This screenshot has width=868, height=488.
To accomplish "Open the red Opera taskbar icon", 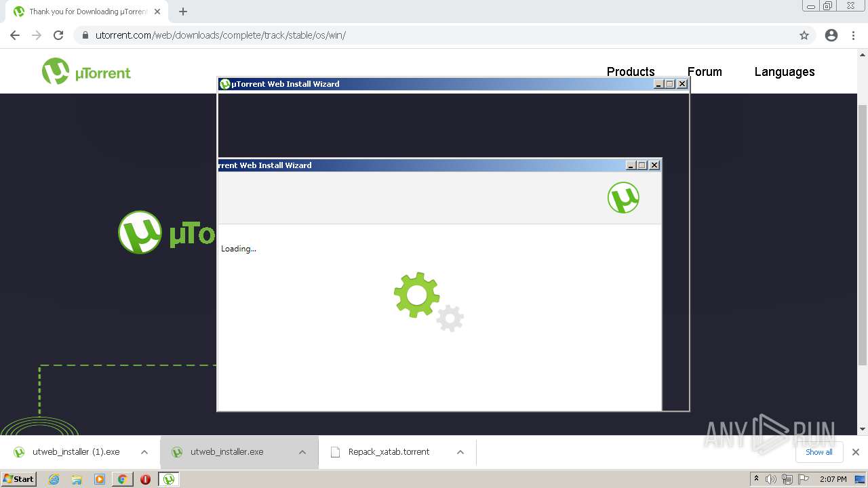I will pos(145,479).
